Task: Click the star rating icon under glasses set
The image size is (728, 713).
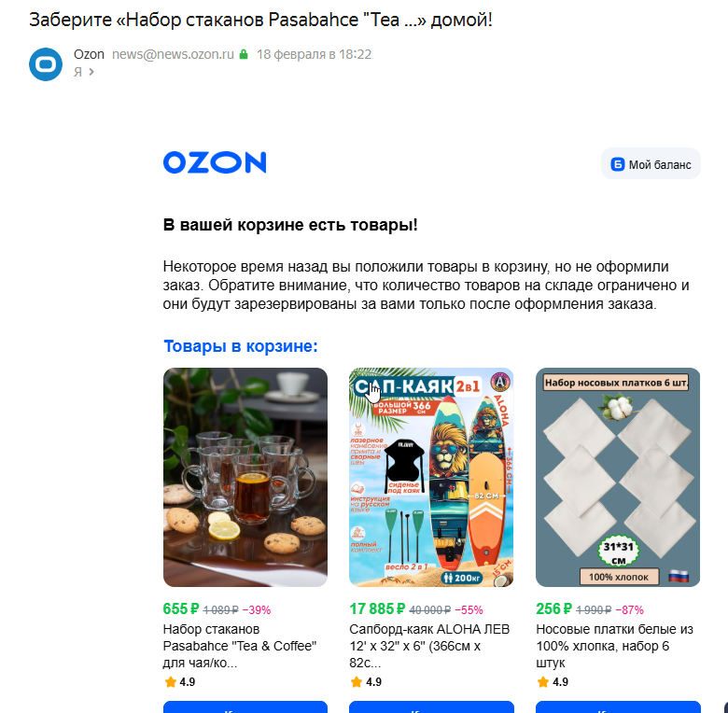Action: [171, 682]
